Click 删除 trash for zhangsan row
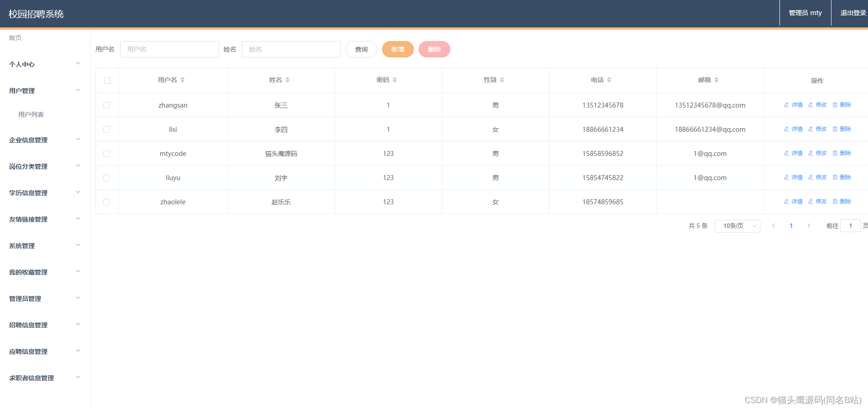This screenshot has width=868, height=409. click(842, 105)
